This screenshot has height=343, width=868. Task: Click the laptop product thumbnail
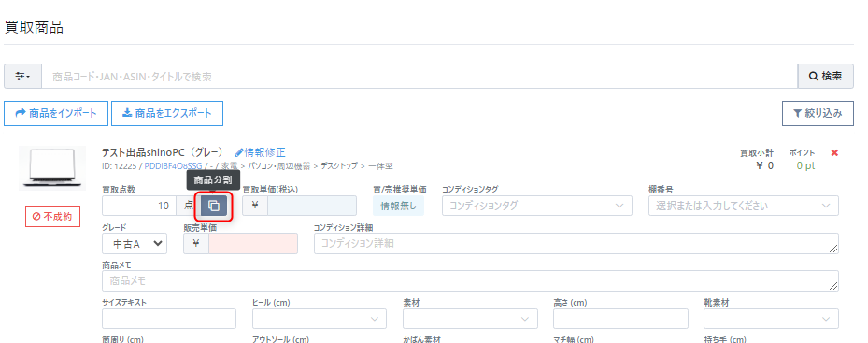pyautogui.click(x=52, y=168)
